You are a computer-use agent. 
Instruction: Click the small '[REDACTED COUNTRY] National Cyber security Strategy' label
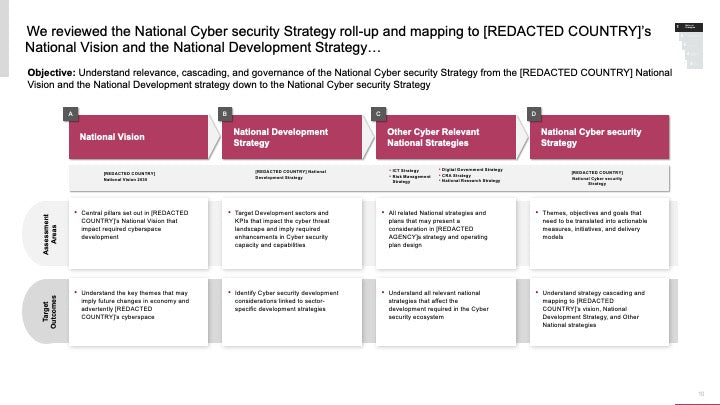pyautogui.click(x=597, y=178)
